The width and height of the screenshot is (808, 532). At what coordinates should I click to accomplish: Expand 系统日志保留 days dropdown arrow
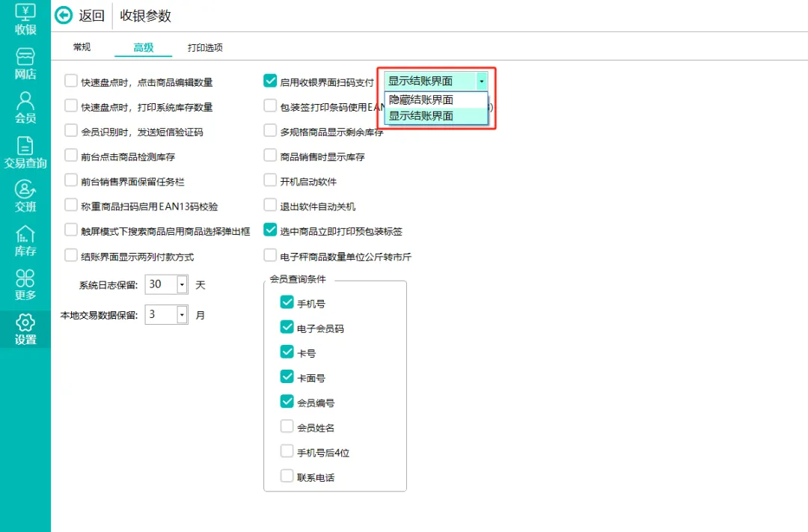click(182, 284)
